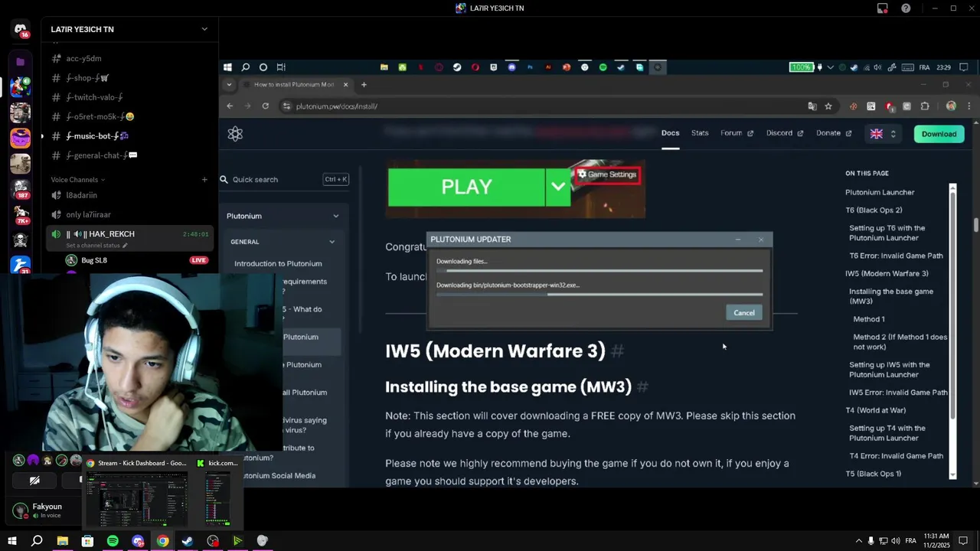
Task: Watch Bug SL8 live stream badge
Action: tap(199, 260)
